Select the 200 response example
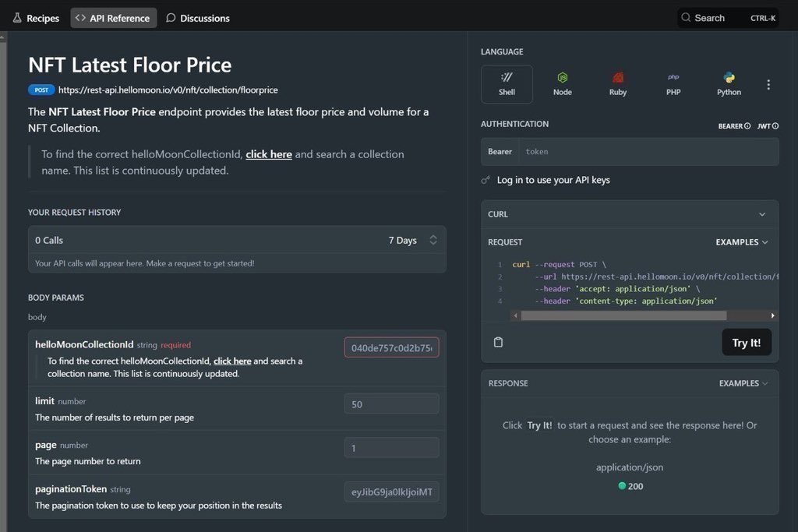 pos(630,486)
